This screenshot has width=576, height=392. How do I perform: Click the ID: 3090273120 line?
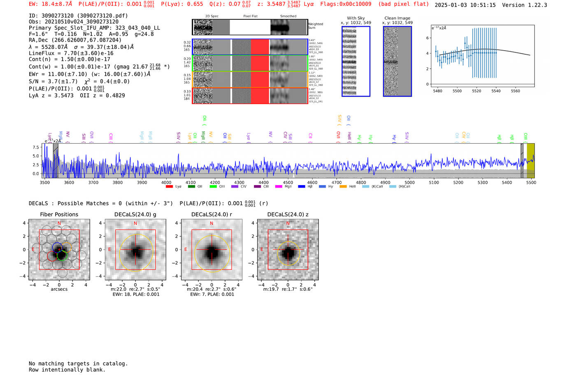point(78,16)
